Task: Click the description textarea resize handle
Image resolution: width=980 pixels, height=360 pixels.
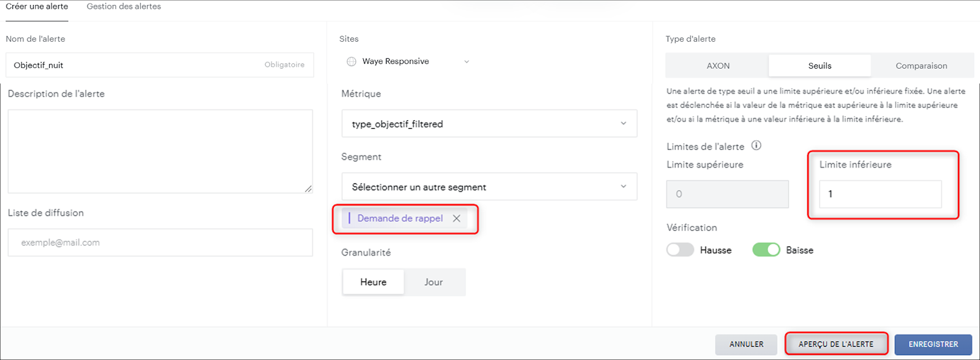Action: click(x=308, y=189)
